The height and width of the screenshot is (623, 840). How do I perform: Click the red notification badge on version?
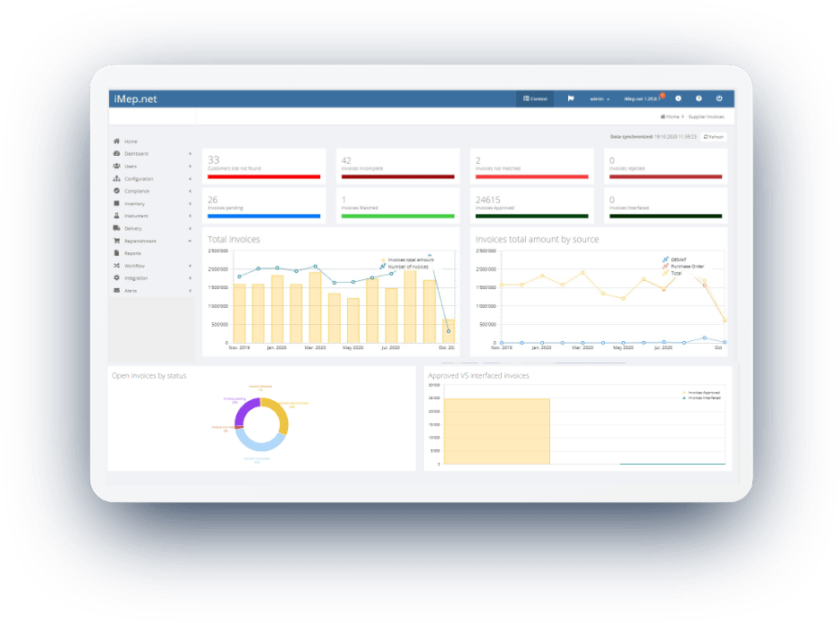point(662,96)
